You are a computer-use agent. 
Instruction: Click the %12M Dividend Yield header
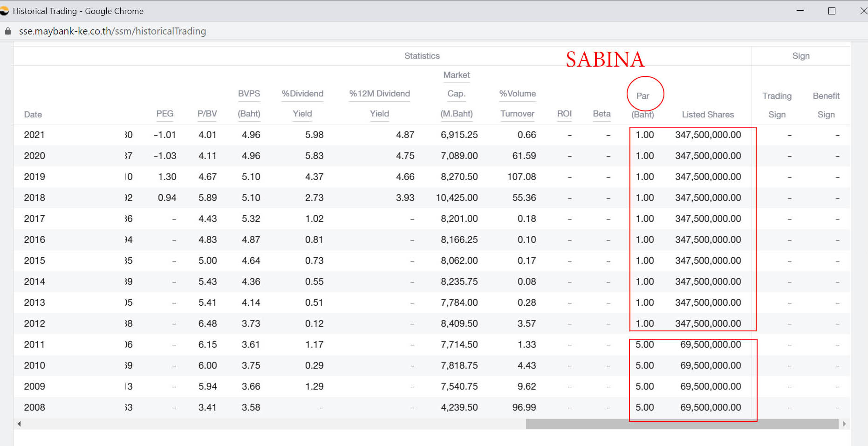point(379,103)
